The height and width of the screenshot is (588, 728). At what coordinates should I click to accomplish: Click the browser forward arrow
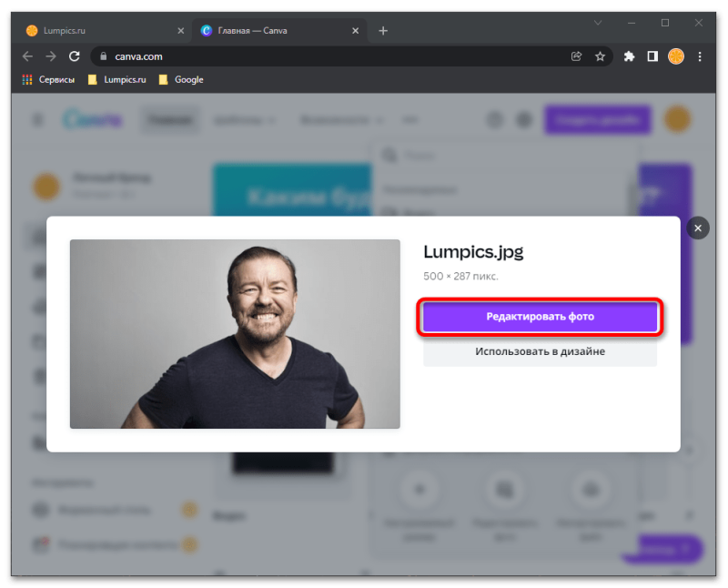51,56
